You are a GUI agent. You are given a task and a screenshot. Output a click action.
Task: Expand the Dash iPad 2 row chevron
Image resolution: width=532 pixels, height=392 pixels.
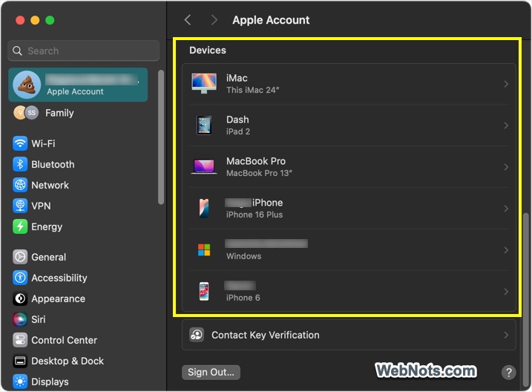coord(506,125)
